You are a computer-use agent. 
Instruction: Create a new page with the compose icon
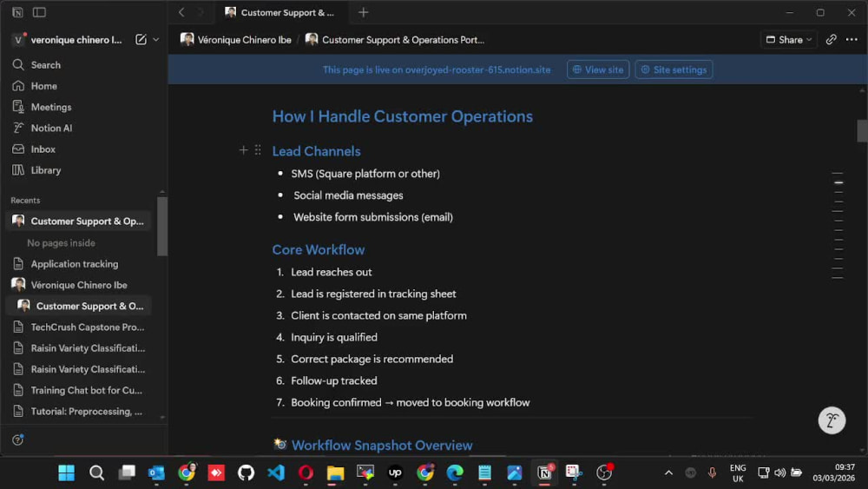coord(141,39)
